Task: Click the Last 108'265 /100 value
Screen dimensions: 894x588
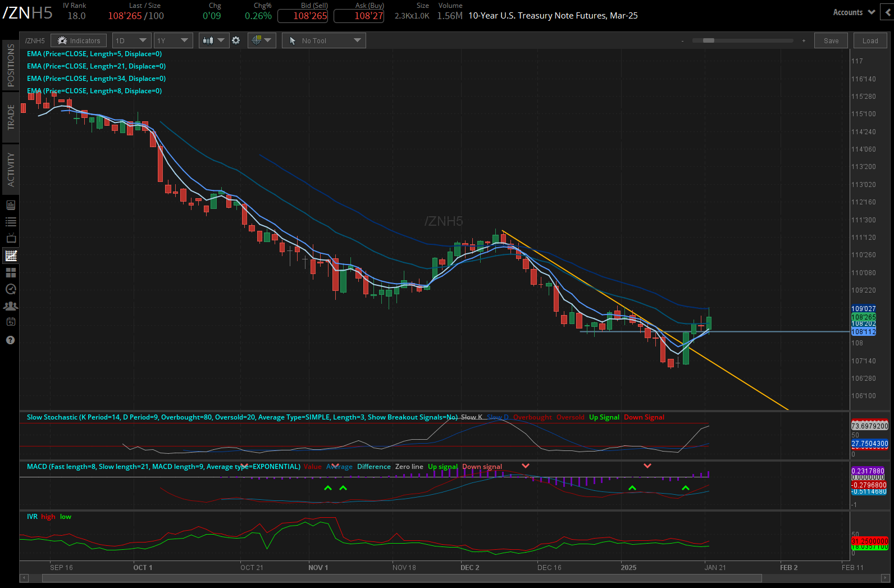Action: click(136, 16)
